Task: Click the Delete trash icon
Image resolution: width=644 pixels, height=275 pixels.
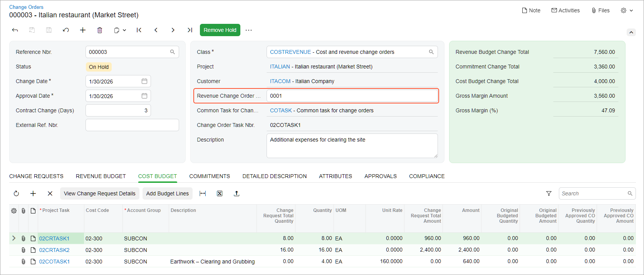Action: 100,30
